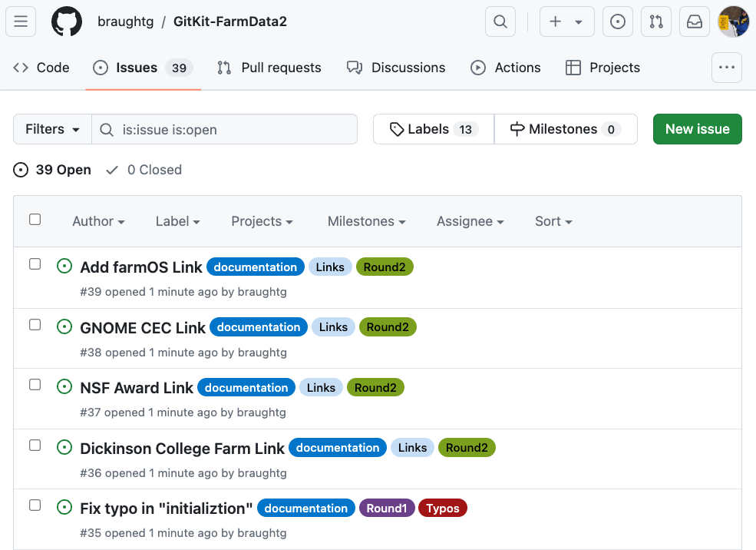The height and width of the screenshot is (550, 756).
Task: Click the New issue button
Action: [697, 129]
